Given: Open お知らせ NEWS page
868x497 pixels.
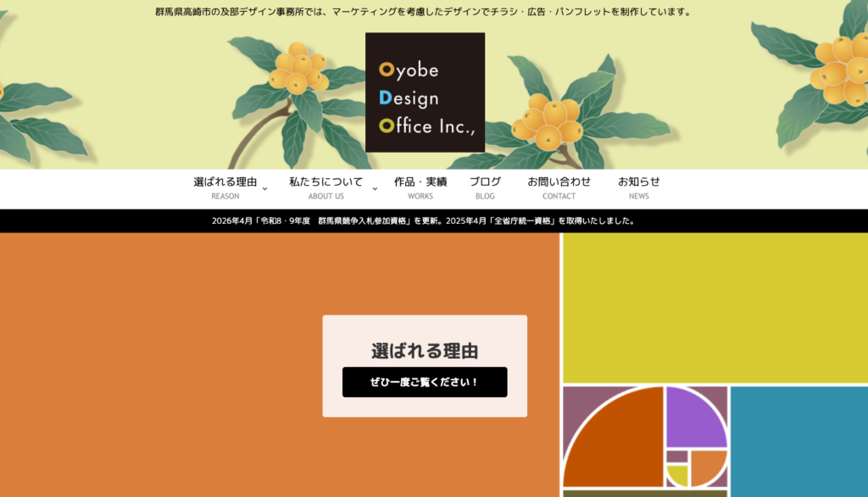Looking at the screenshot, I should click(x=639, y=188).
